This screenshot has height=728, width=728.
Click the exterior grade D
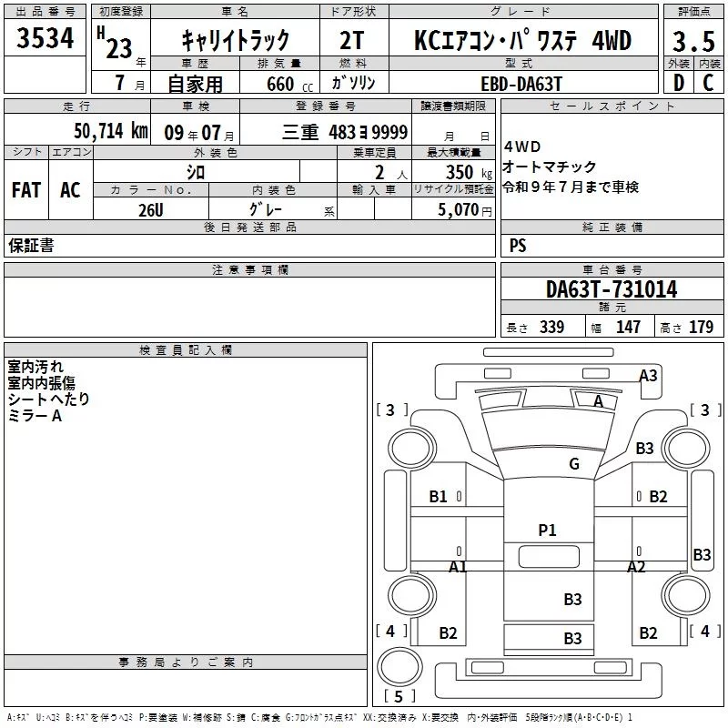679,83
